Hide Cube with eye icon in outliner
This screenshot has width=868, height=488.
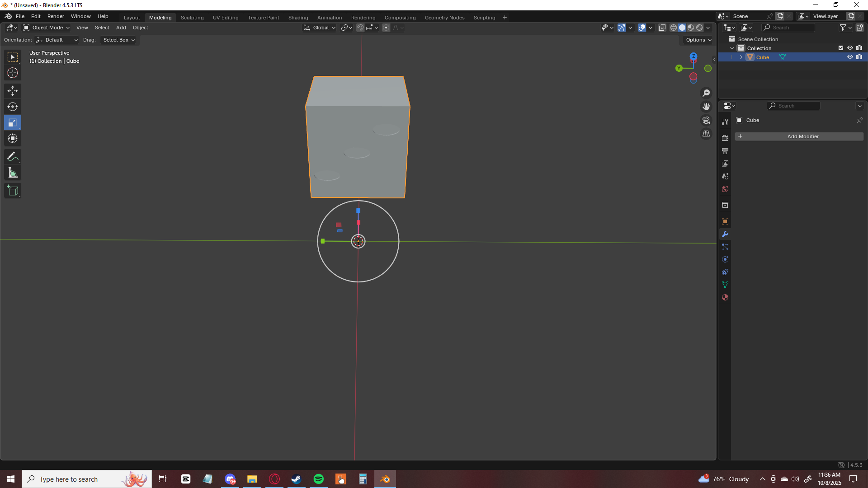point(850,57)
